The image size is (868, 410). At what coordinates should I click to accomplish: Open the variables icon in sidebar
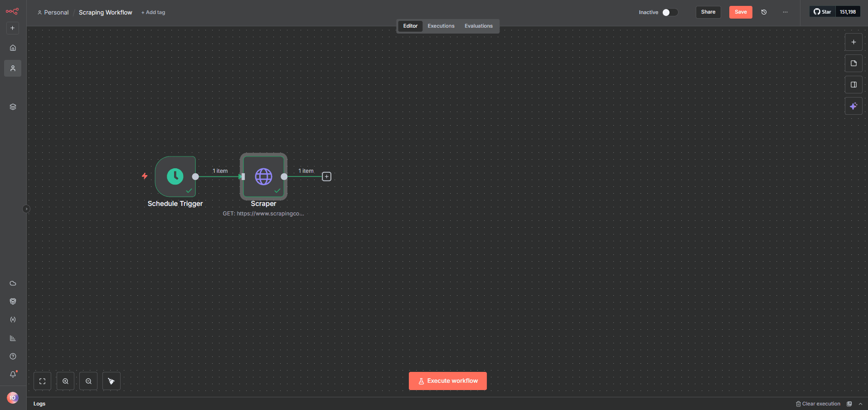coord(13,320)
